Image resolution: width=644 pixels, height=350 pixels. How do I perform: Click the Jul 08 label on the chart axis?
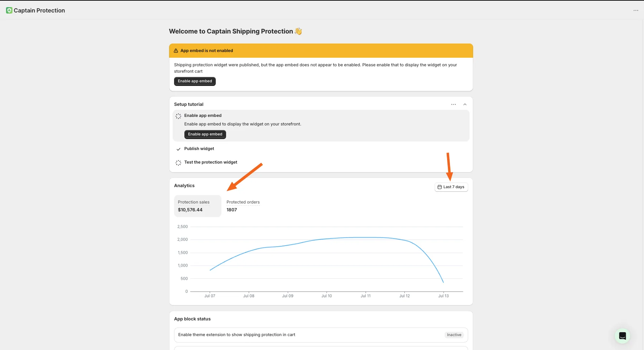pos(249,296)
